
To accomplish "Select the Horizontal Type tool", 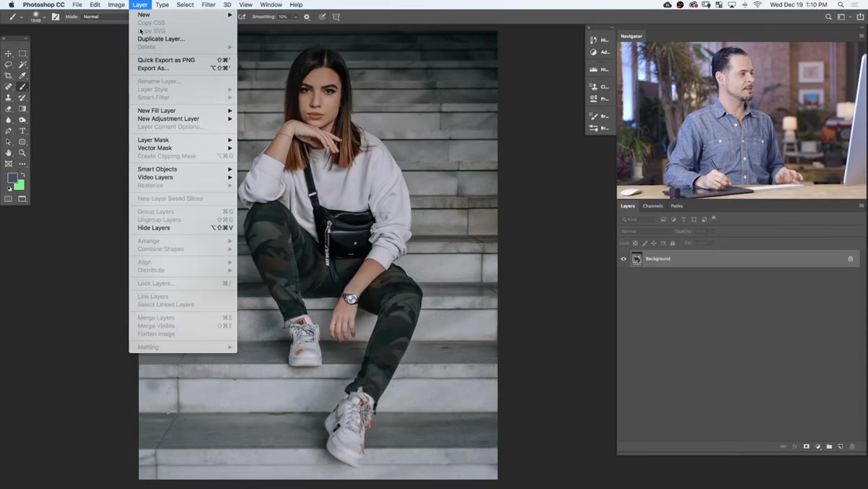I will (22, 131).
